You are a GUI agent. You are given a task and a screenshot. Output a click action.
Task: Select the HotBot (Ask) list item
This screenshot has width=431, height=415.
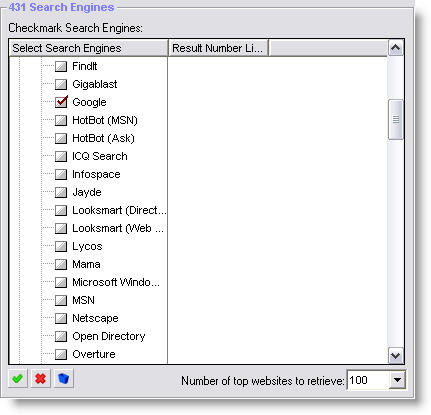point(103,138)
